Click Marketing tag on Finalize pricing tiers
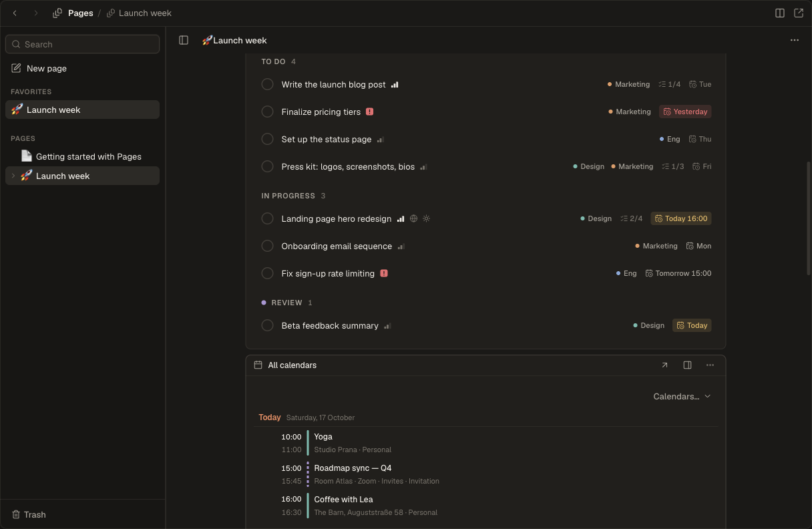 coord(629,112)
